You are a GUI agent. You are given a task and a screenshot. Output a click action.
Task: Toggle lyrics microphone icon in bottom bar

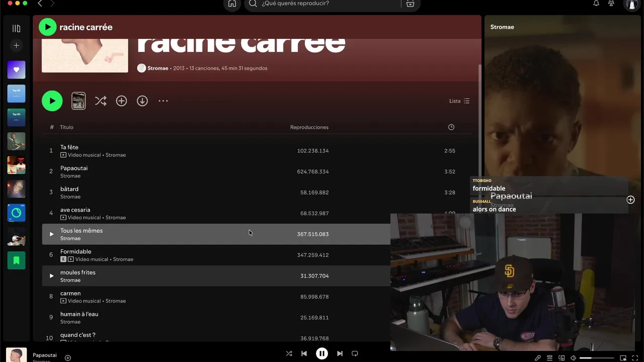538,358
